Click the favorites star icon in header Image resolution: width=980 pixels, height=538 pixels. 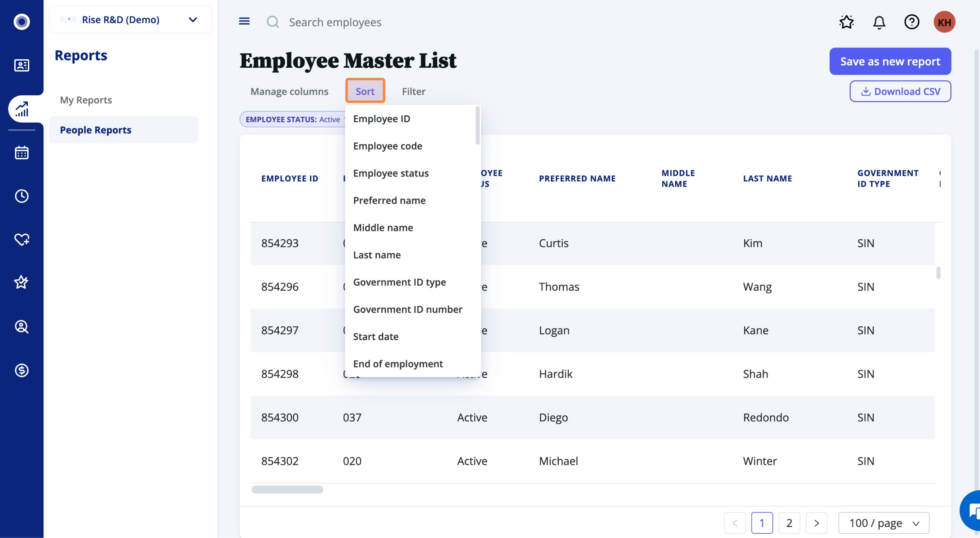click(846, 22)
